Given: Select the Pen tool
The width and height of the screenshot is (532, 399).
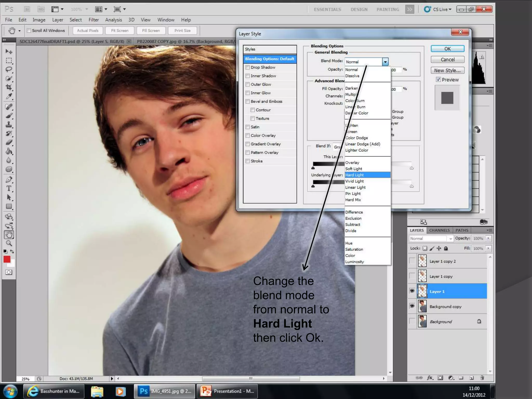Looking at the screenshot, I should pos(9,179).
